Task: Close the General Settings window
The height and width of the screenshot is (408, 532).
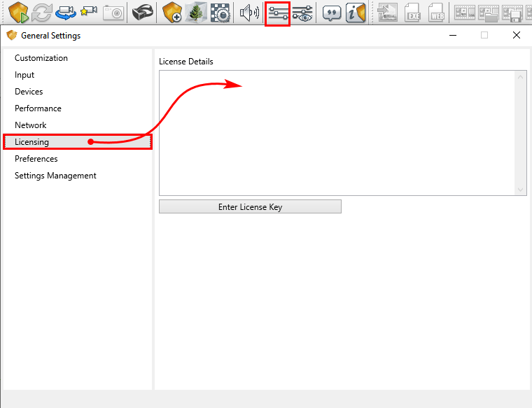Action: pyautogui.click(x=517, y=35)
